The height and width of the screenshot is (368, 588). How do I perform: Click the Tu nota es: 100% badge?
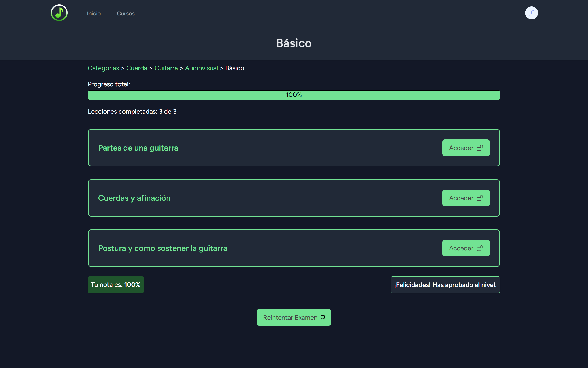coord(115,284)
